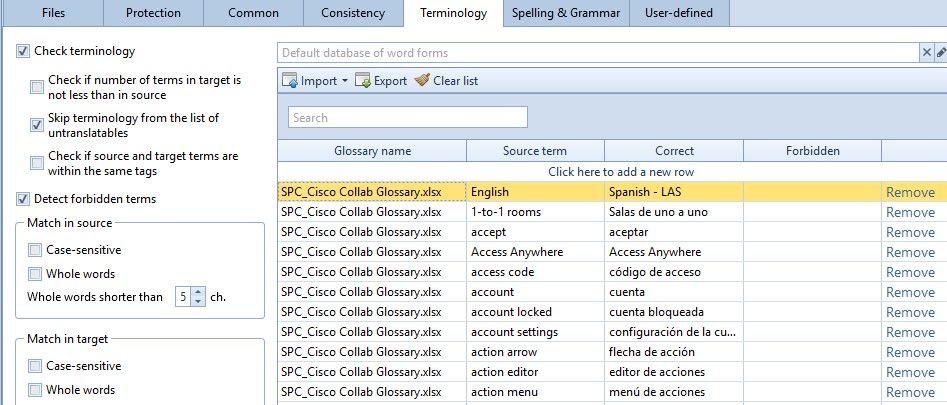Click here to add a new row
The height and width of the screenshot is (405, 947).
(621, 172)
